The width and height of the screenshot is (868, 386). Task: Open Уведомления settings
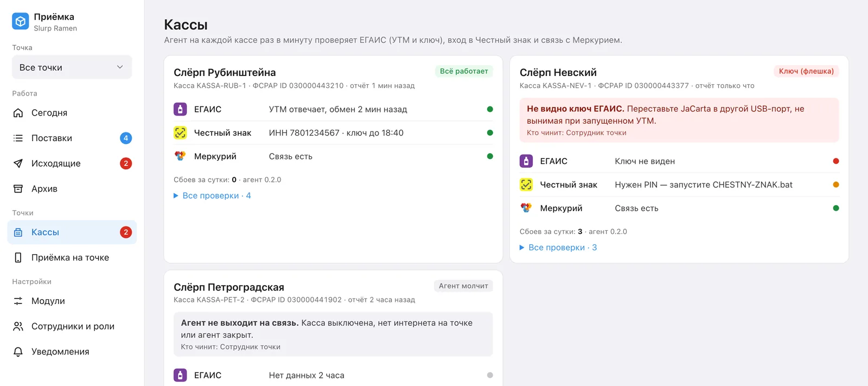(x=72, y=352)
